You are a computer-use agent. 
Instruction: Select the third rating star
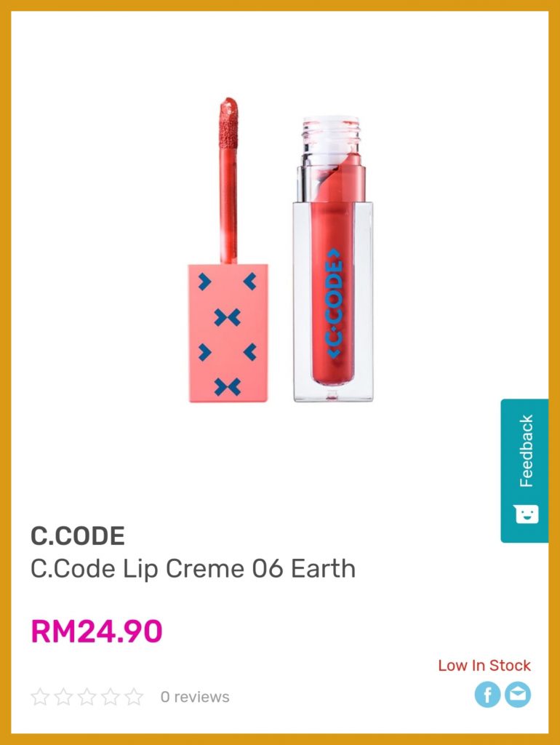click(x=87, y=697)
